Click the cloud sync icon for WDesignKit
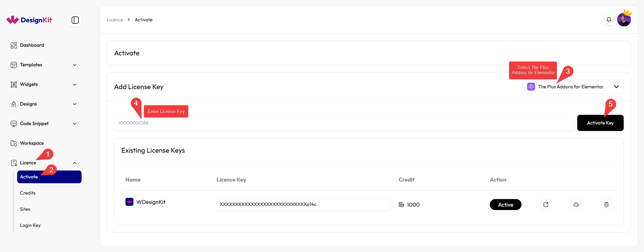 pos(576,205)
